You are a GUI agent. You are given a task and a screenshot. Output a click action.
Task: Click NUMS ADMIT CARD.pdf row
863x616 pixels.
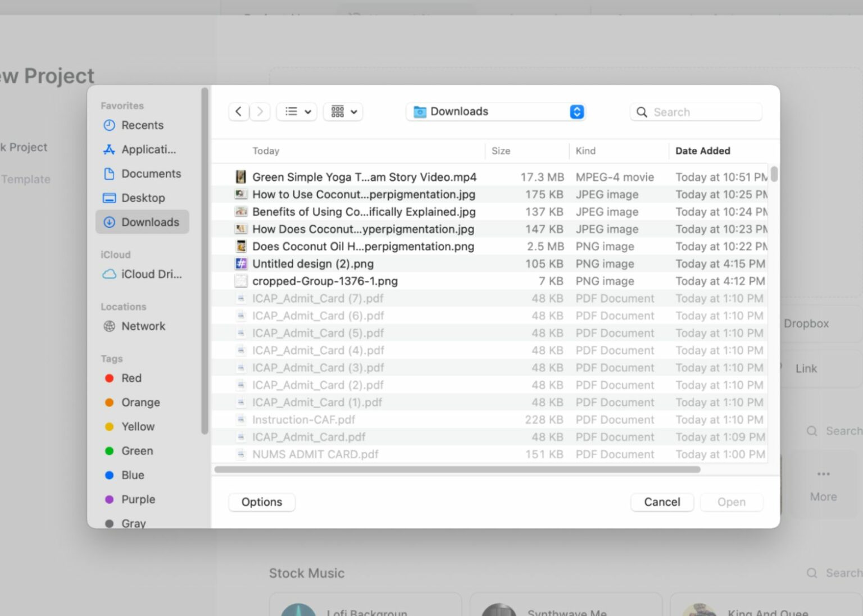[x=490, y=454]
